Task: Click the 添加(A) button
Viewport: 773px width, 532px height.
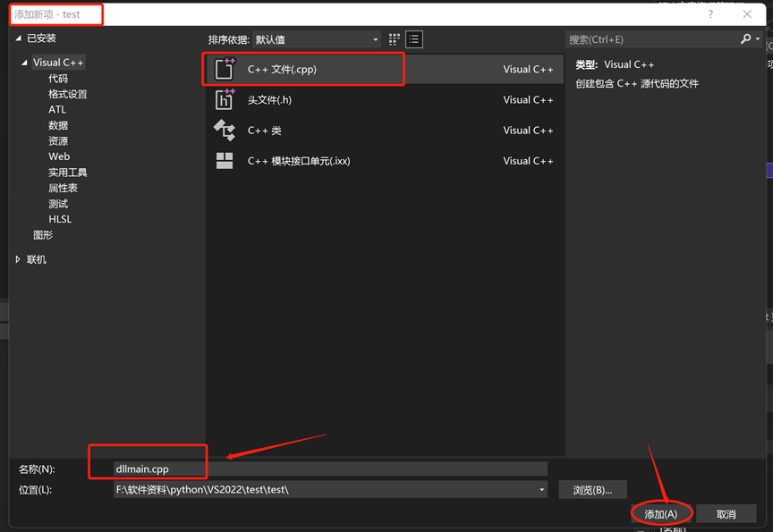Action: [x=660, y=514]
